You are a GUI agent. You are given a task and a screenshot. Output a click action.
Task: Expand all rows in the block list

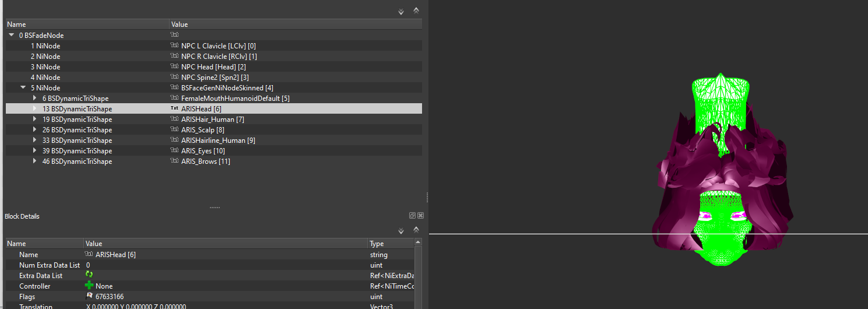(400, 11)
